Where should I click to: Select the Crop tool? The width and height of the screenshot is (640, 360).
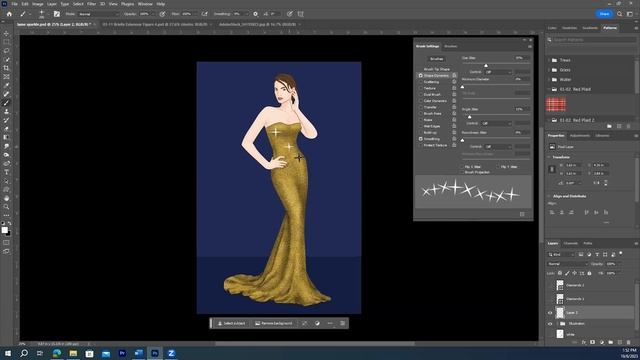coord(6,68)
